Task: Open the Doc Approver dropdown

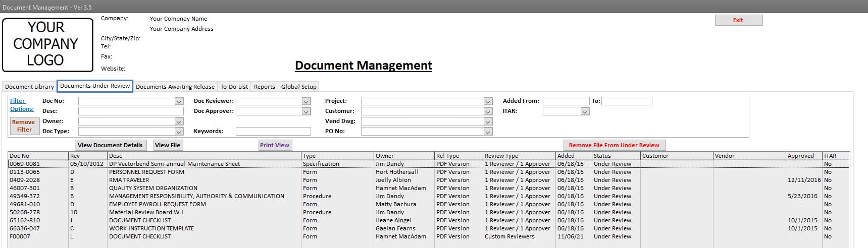Action: tap(306, 111)
